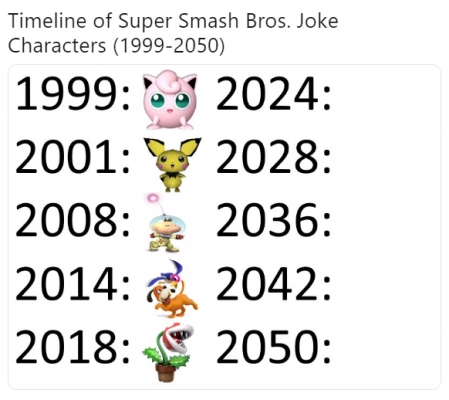Click the 2024: year label
The width and height of the screenshot is (449, 400).
click(274, 93)
